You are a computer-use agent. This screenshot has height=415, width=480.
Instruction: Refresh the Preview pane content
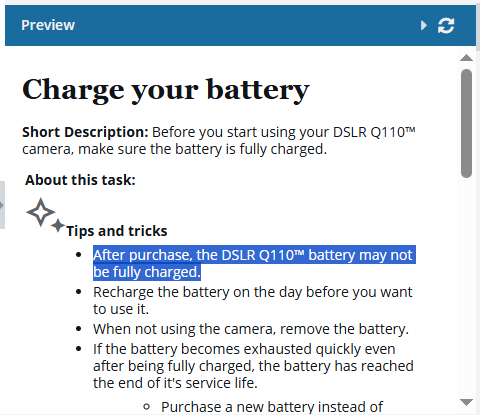(x=446, y=26)
